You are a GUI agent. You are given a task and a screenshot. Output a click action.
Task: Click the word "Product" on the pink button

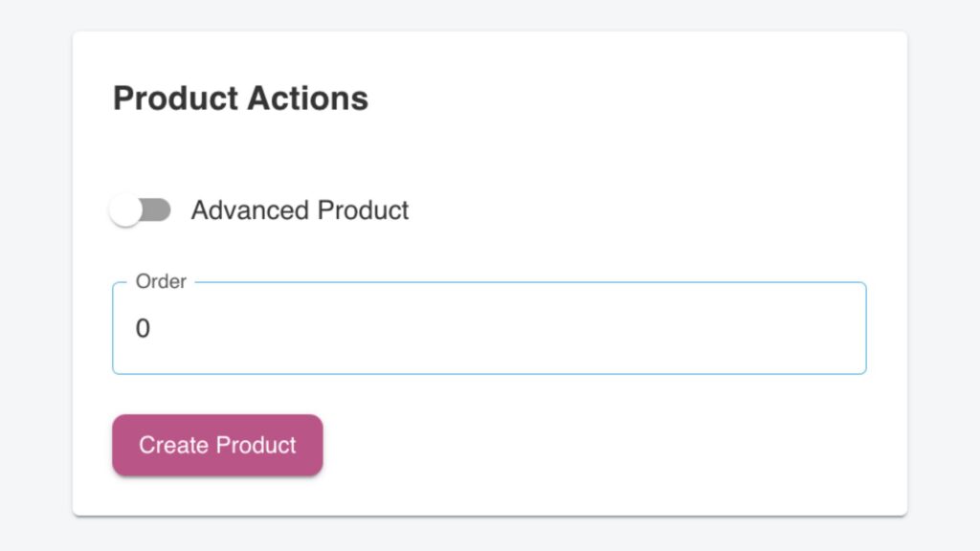pyautogui.click(x=256, y=446)
